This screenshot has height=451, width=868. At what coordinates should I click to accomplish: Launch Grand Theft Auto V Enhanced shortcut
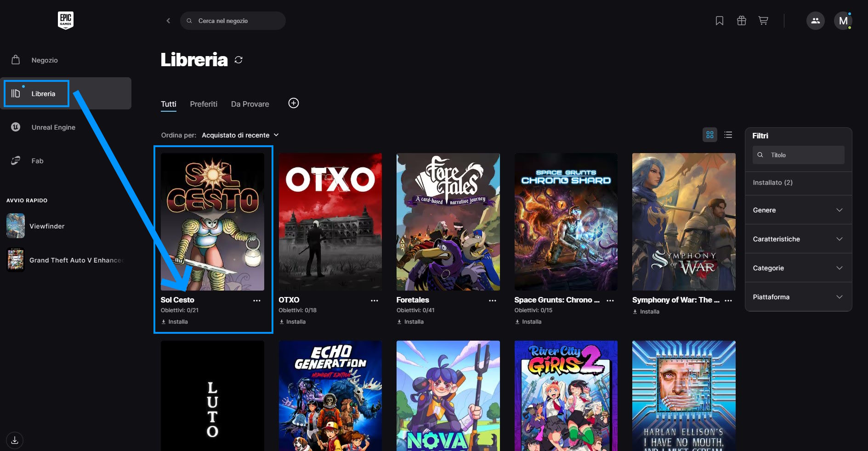tap(66, 260)
